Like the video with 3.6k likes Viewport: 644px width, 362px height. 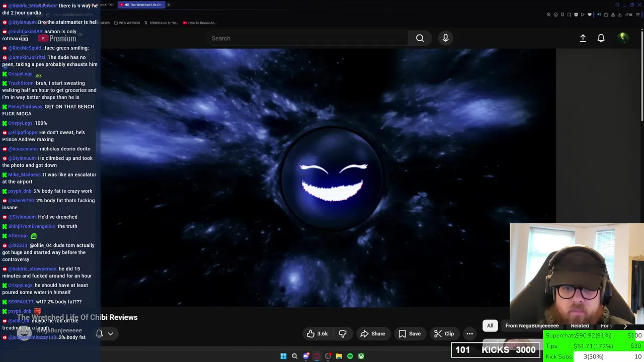pyautogui.click(x=317, y=334)
